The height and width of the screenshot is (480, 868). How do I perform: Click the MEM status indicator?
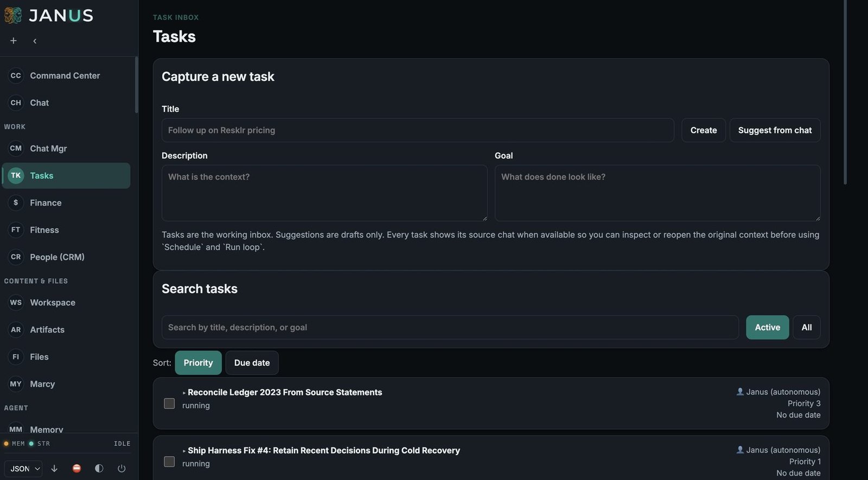(x=15, y=444)
